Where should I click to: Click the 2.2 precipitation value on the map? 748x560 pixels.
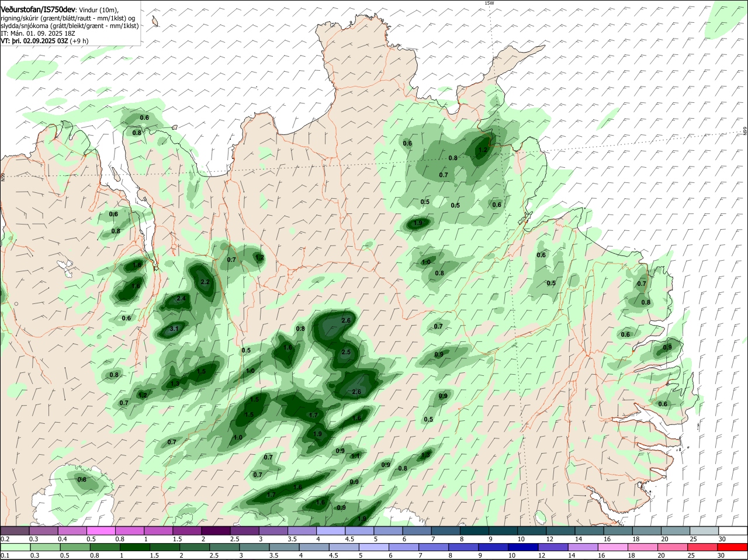pyautogui.click(x=205, y=282)
